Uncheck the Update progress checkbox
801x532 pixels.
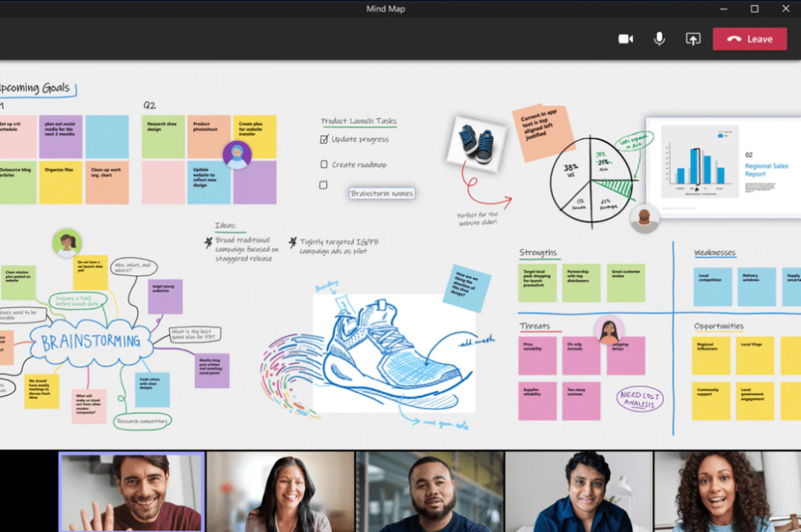325,139
